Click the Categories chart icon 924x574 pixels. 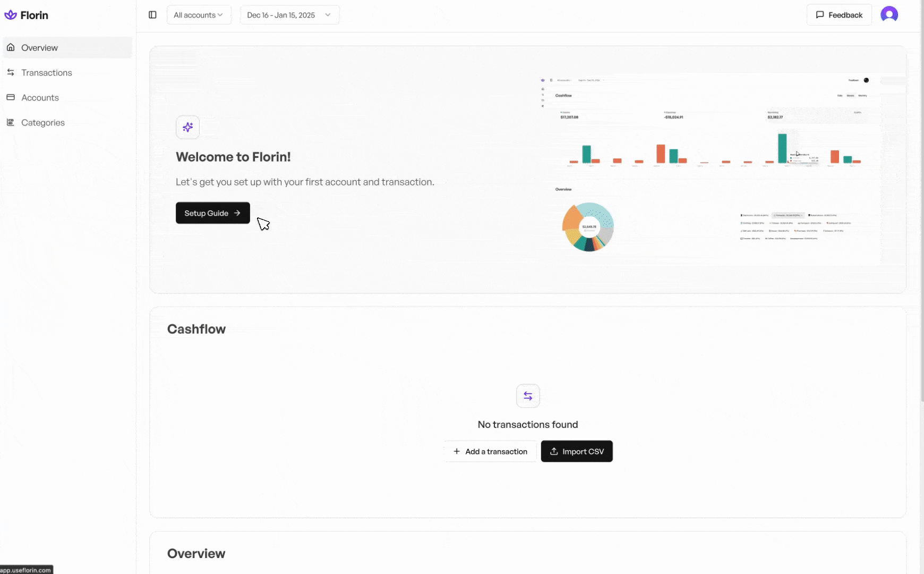click(x=11, y=122)
